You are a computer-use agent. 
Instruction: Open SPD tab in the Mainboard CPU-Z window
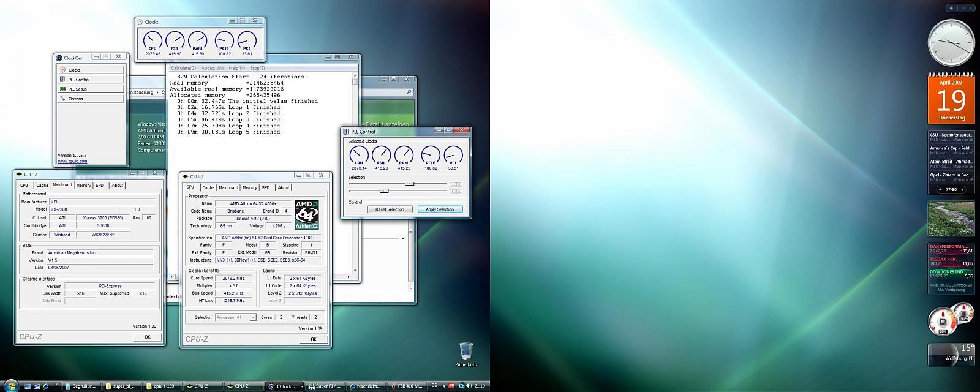tap(100, 185)
